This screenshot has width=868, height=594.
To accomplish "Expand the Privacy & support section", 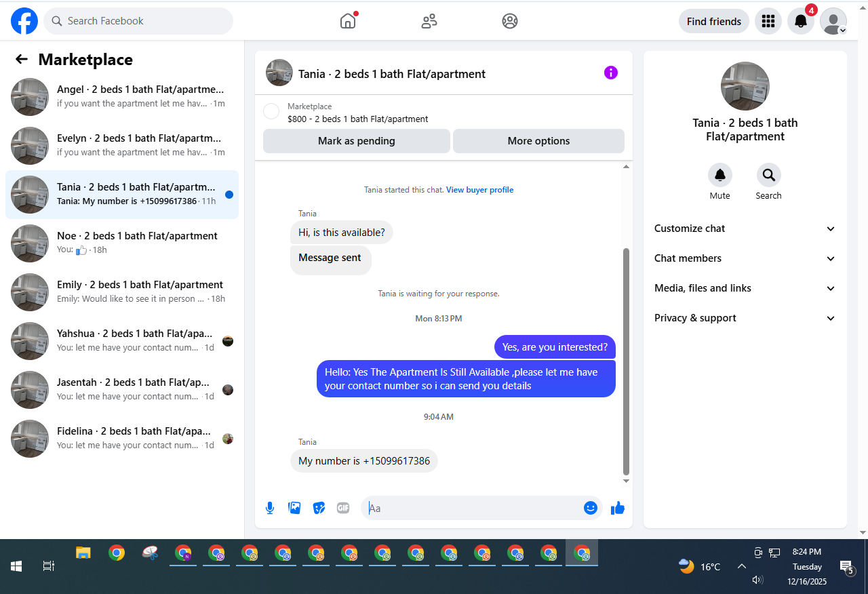I will 745,318.
